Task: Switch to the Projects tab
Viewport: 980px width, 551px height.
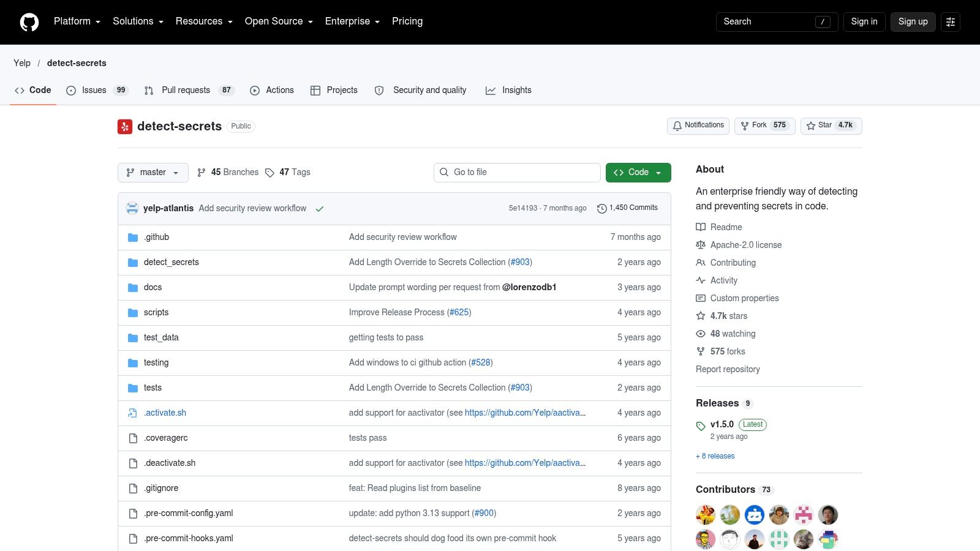Action: coord(334,90)
